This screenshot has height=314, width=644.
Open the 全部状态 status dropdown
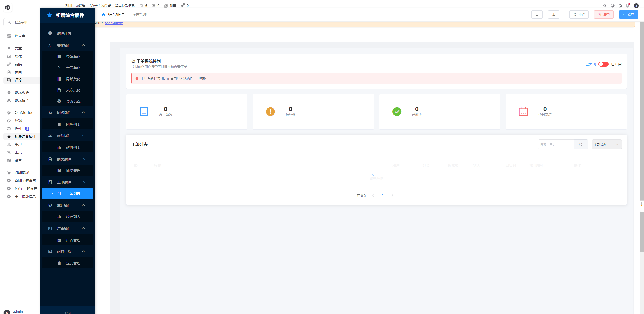click(x=606, y=145)
